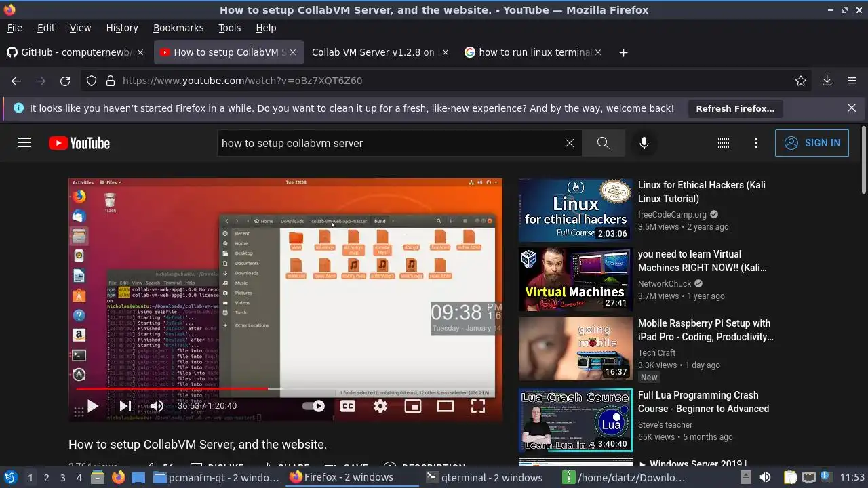Open Mobile Raspberry Pi Setup video title

click(x=705, y=330)
